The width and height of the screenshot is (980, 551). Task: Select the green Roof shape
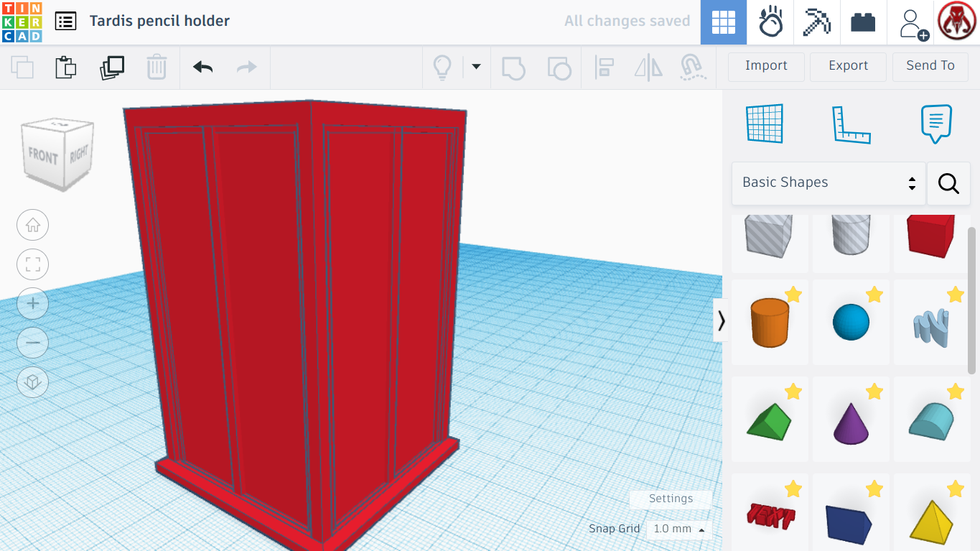769,420
